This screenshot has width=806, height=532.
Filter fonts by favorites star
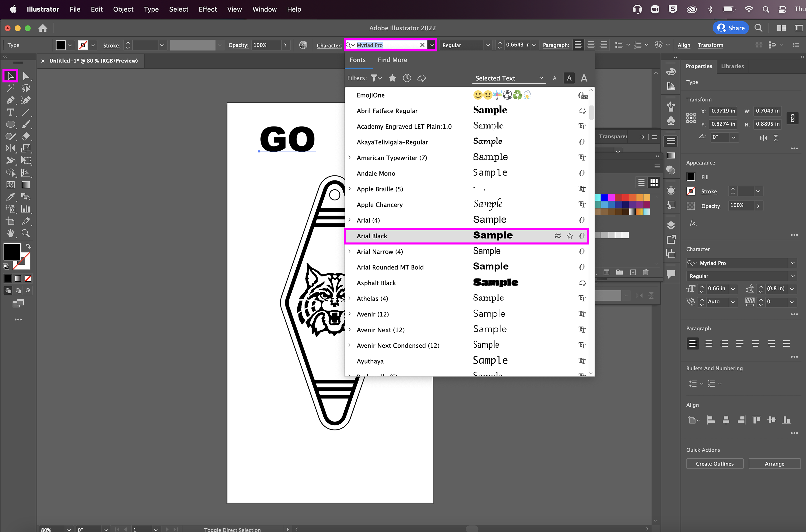[392, 78]
